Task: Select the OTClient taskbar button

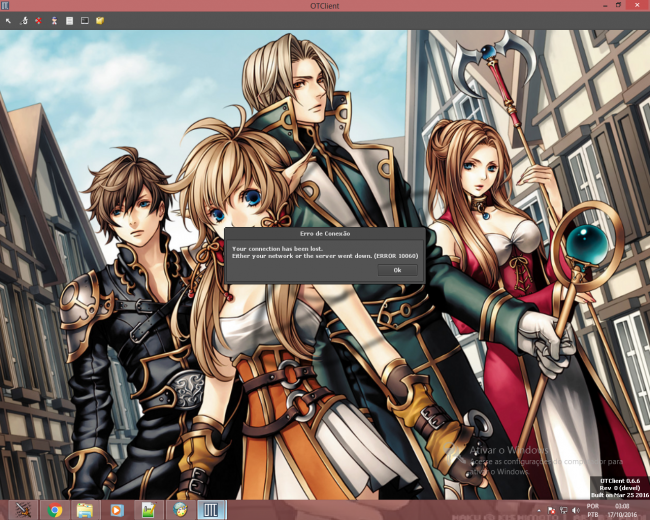Action: click(x=211, y=510)
